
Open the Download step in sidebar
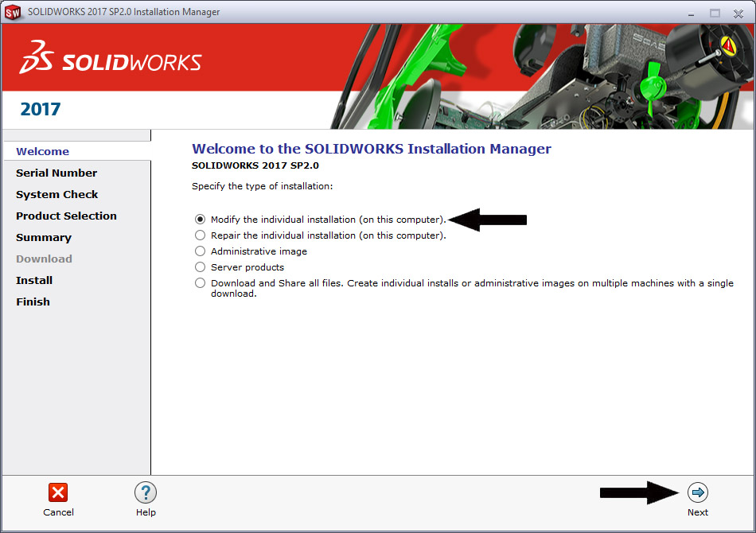pos(44,259)
